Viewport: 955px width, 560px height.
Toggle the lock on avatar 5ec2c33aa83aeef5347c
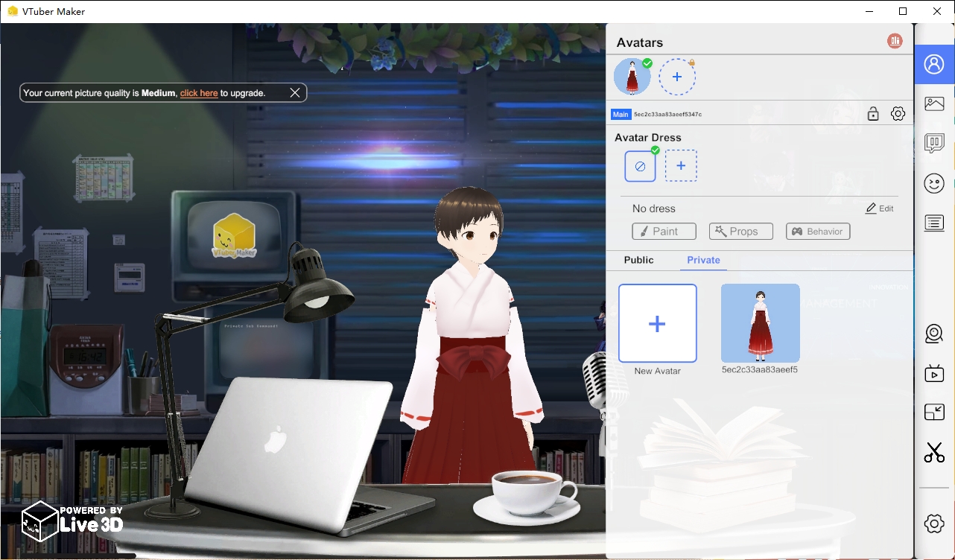(x=873, y=113)
